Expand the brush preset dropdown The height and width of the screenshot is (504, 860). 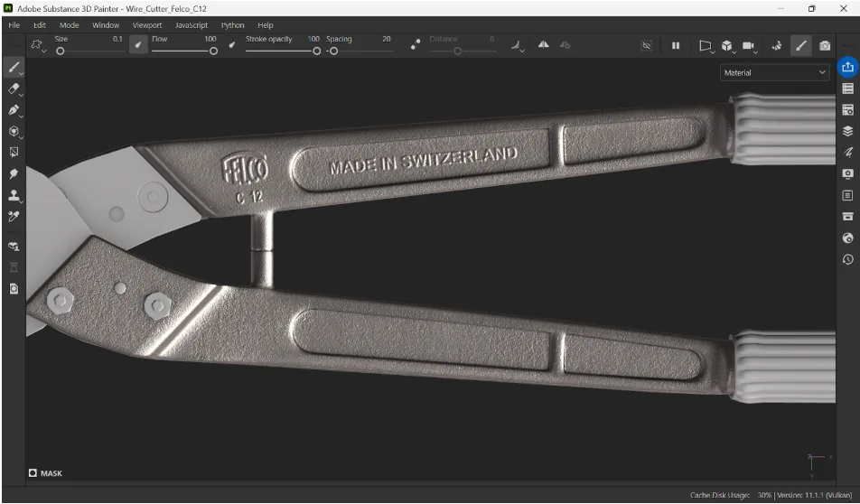(38, 45)
